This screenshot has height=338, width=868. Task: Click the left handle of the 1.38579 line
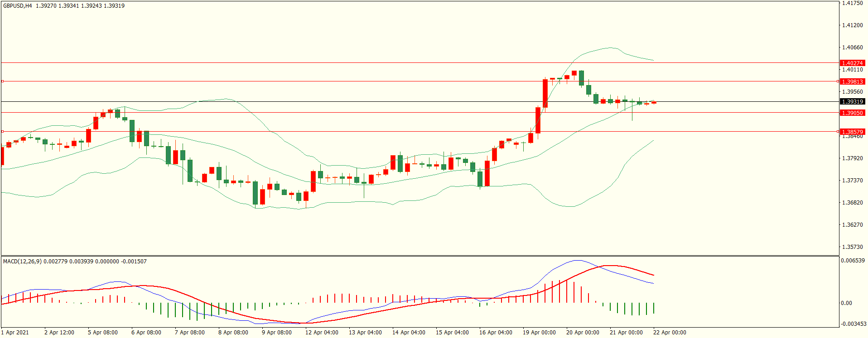[x=2, y=132]
